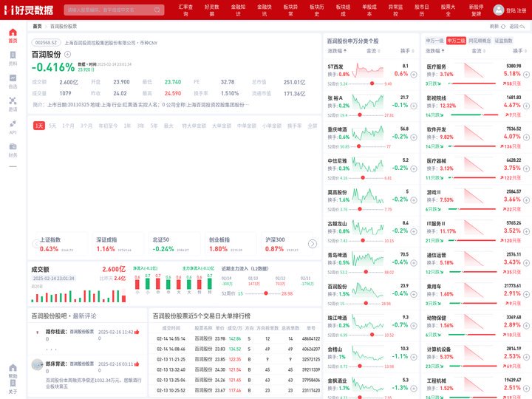Open the 帮助 help icon at the sidebar bottom
This screenshot has height=399, width=532.
click(x=13, y=368)
